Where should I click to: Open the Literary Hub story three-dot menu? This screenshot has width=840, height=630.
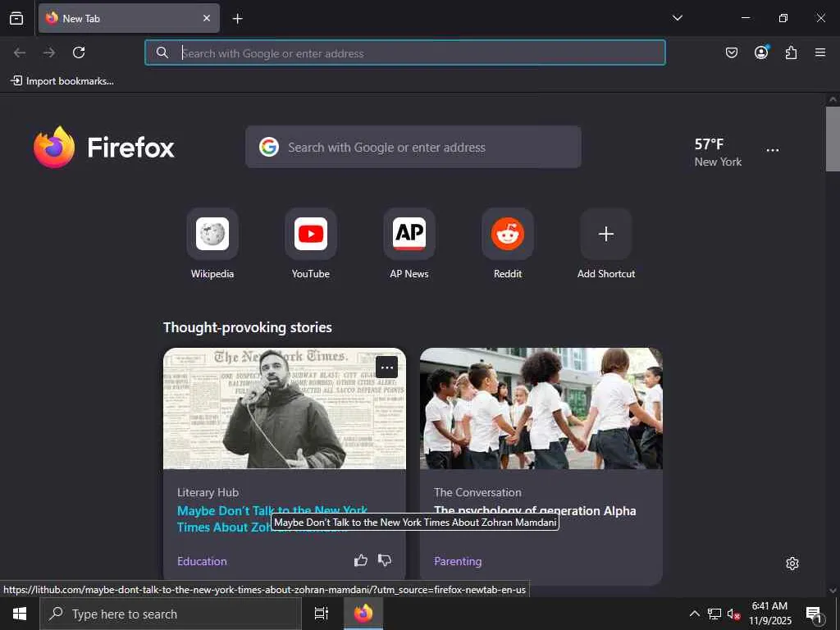[387, 367]
